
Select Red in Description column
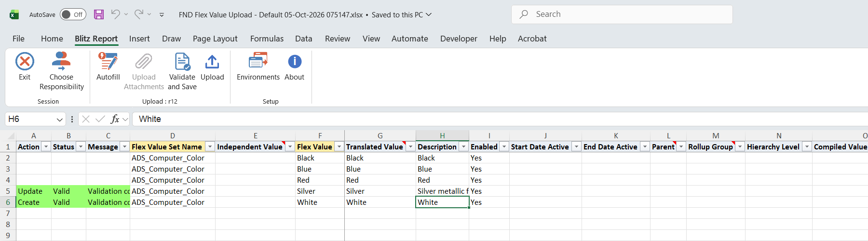442,180
